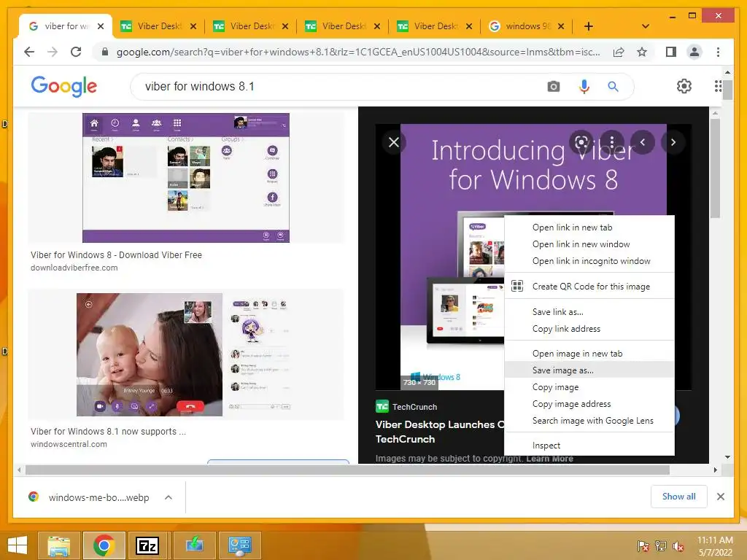The width and height of the screenshot is (747, 560).
Task: Click the Action Center flag tray icon
Action: [643, 545]
